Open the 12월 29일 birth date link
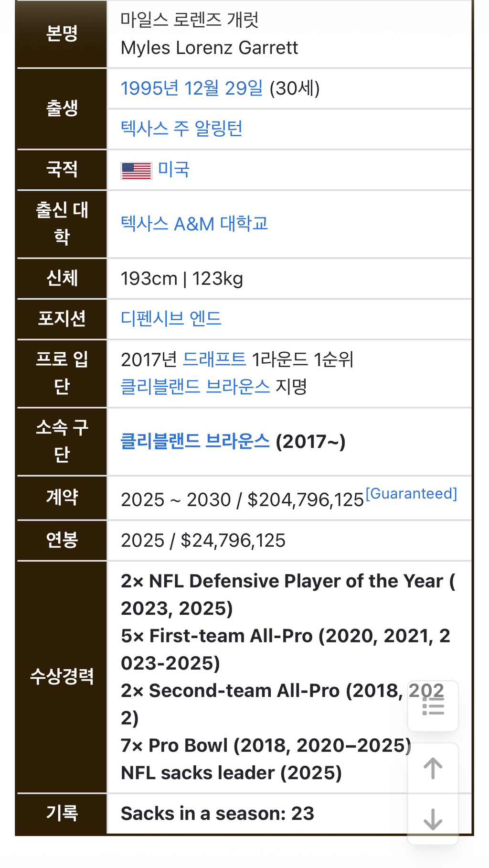This screenshot has height=868, width=489. (223, 88)
